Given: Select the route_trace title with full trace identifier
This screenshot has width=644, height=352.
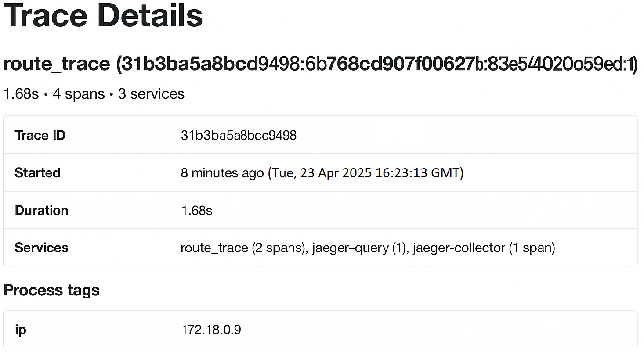Looking at the screenshot, I should [x=320, y=64].
